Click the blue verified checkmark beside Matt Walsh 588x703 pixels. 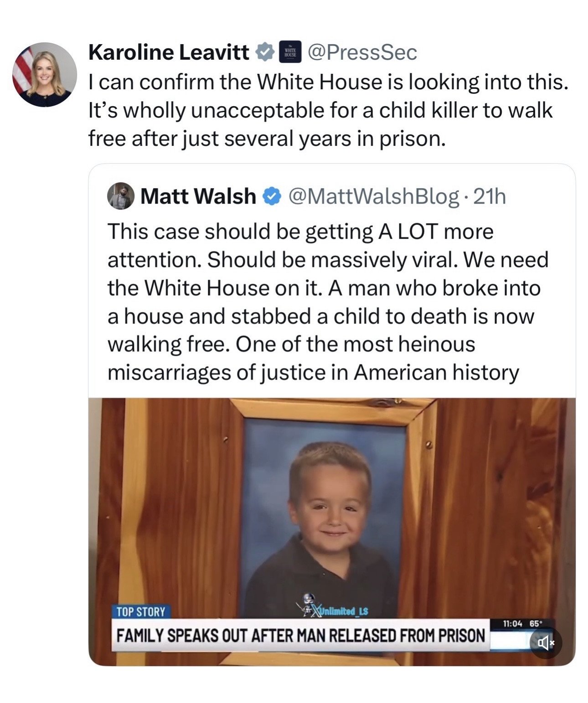point(272,196)
